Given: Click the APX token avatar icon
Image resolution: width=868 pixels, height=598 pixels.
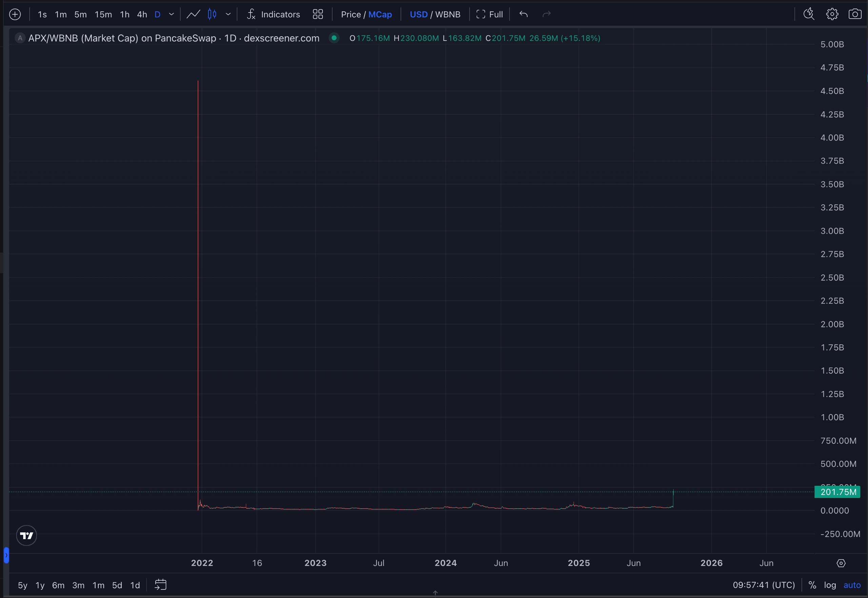Looking at the screenshot, I should click(20, 38).
